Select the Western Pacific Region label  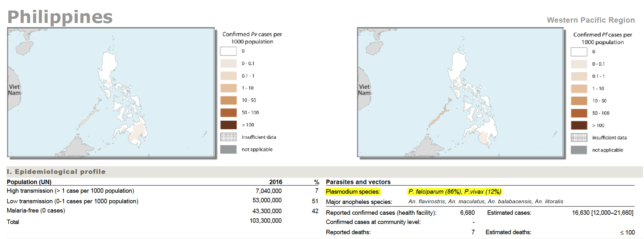[591, 20]
